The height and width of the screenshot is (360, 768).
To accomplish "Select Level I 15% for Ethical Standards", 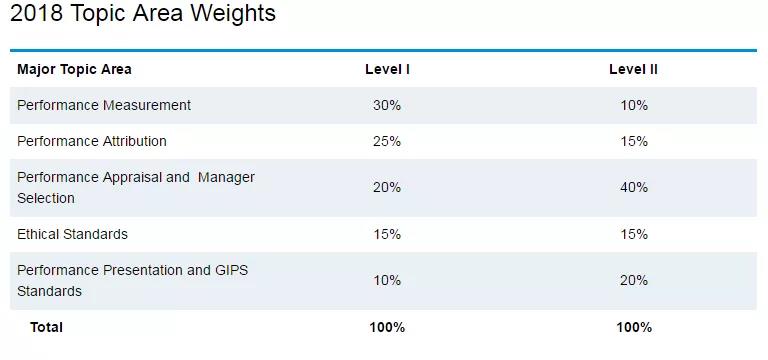I will [x=387, y=235].
